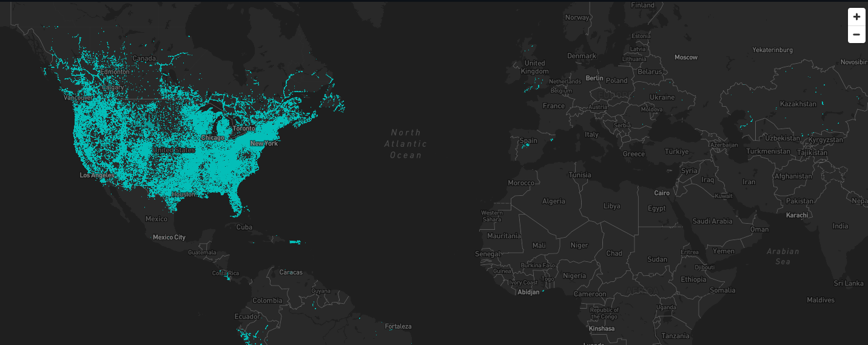The image size is (868, 345).
Task: Select the Saudi Arabia label
Action: tap(712, 221)
